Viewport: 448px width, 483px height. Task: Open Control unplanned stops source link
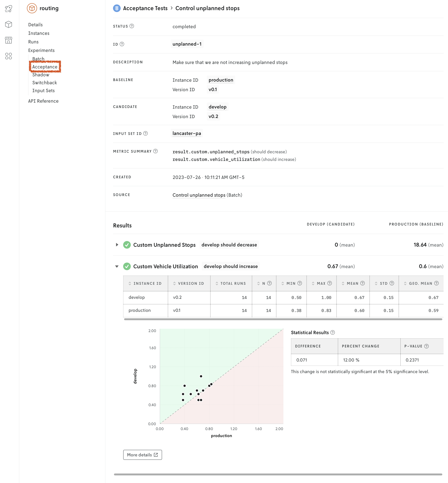(x=199, y=195)
